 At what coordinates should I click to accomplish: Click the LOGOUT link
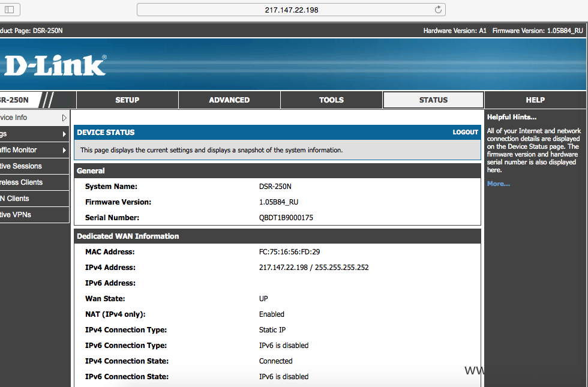465,133
